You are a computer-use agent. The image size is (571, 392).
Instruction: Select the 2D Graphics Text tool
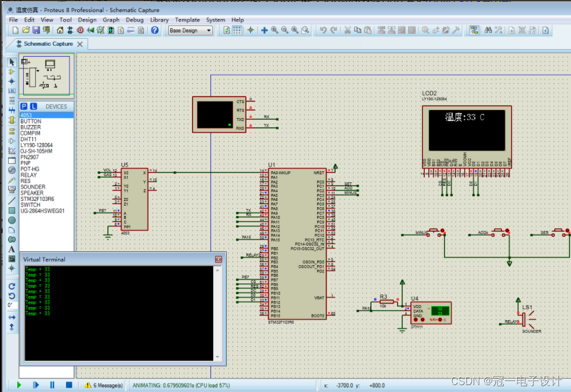pyautogui.click(x=12, y=249)
